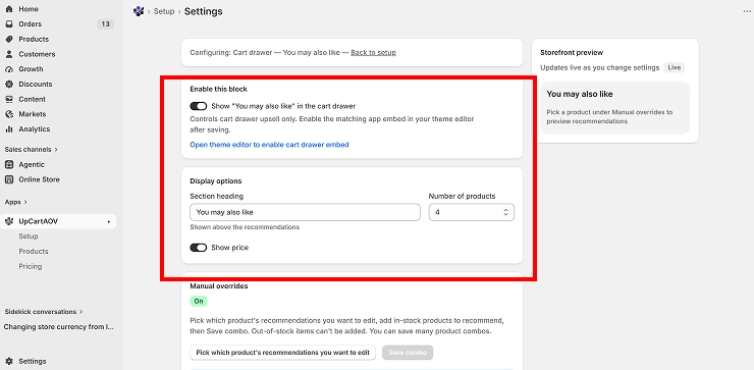
Task: Go to UpCartAOV Pricing subpage
Action: 30,266
